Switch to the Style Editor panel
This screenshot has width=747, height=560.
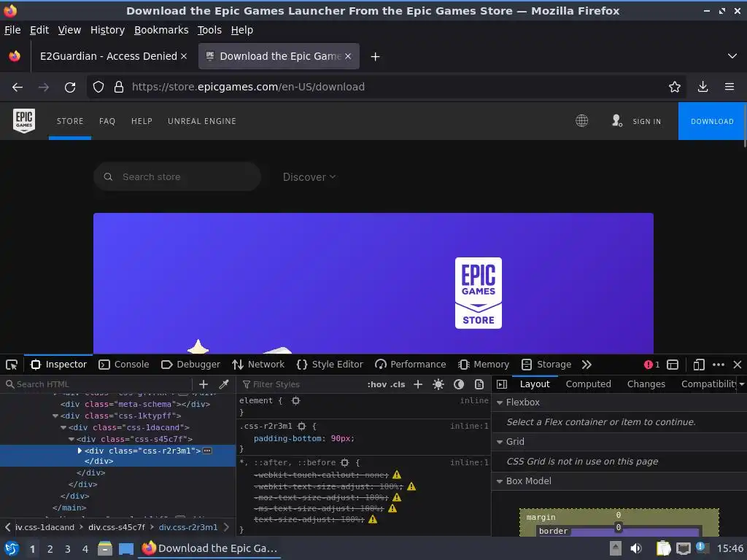click(330, 365)
